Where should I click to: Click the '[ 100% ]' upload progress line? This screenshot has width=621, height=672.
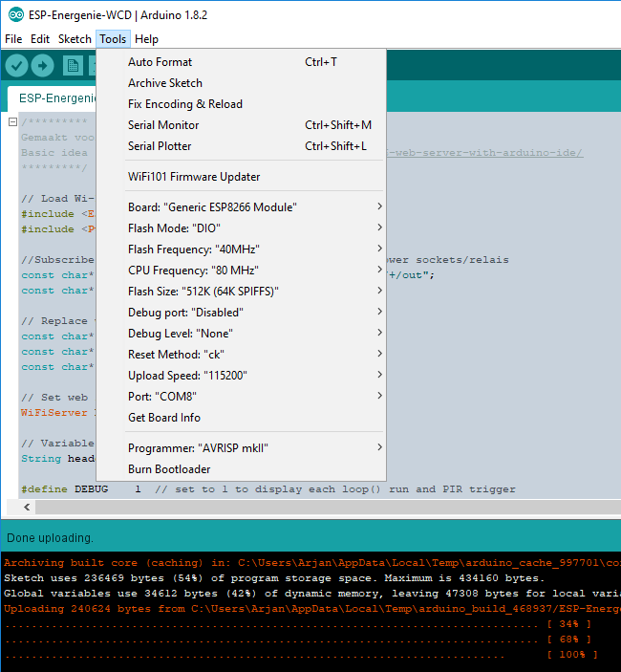302,655
